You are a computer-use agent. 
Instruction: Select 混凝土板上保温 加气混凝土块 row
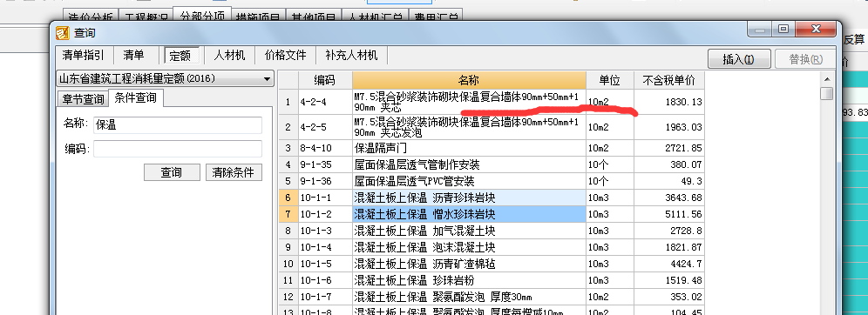(x=469, y=231)
